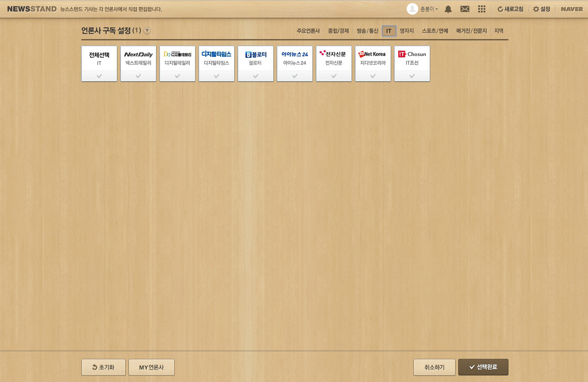
Task: Switch to the 종합/경제 tab
Action: 339,31
